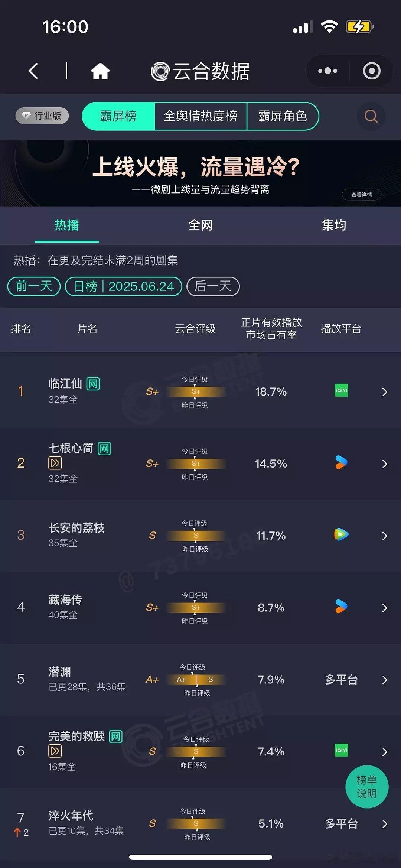This screenshot has height=868, width=401.
Task: Tap play badge icon under 完美的救赎
Action: tap(55, 751)
